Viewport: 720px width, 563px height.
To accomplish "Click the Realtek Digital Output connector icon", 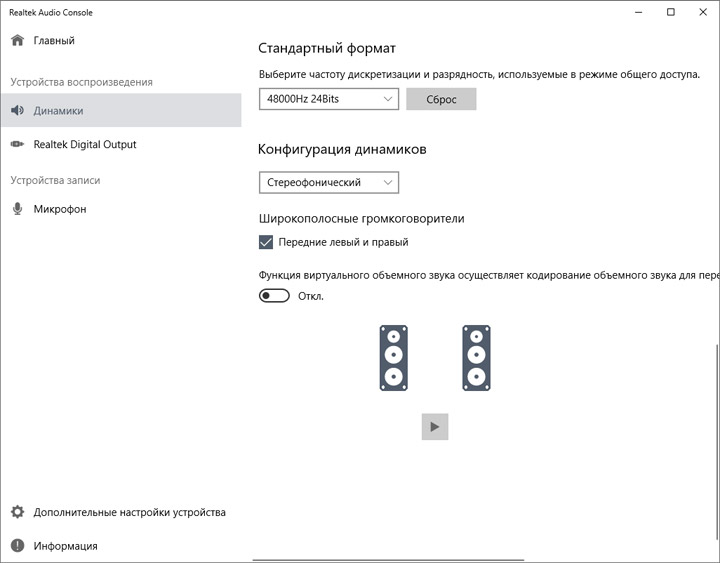I will coord(17,145).
